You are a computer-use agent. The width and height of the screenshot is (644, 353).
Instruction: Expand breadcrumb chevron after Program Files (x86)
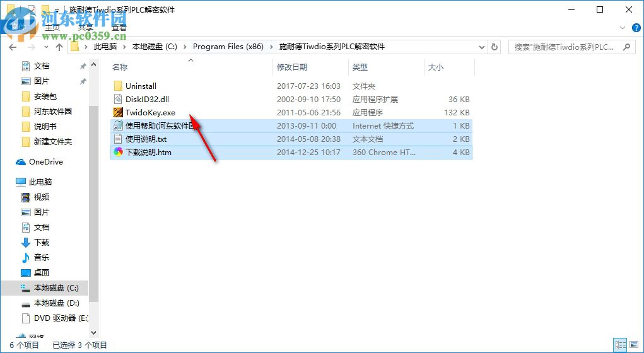[x=271, y=47]
